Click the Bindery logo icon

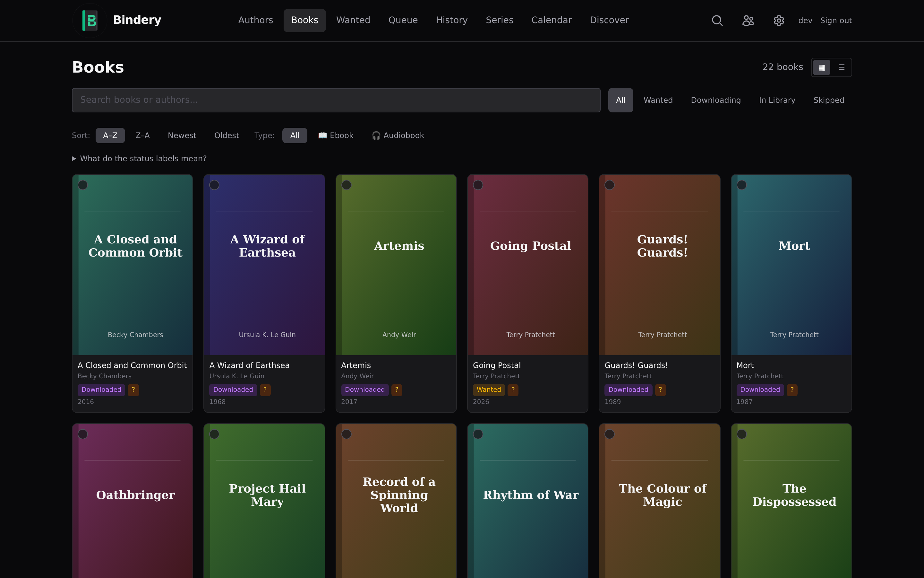point(90,20)
